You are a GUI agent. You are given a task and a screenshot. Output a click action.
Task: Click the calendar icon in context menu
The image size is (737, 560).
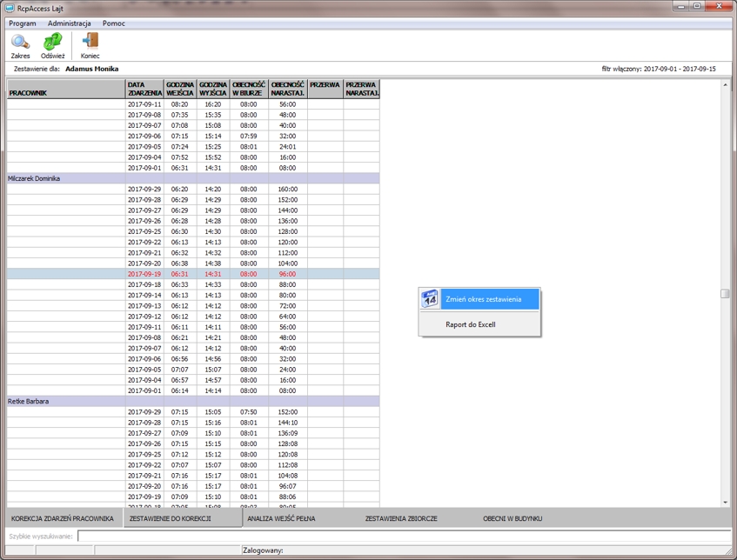[x=430, y=299]
